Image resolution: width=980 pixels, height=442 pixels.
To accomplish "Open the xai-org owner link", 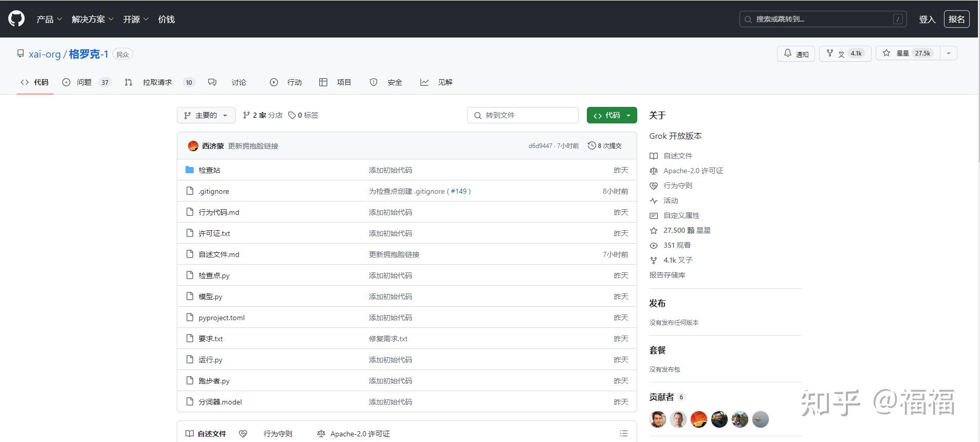I will tap(45, 54).
